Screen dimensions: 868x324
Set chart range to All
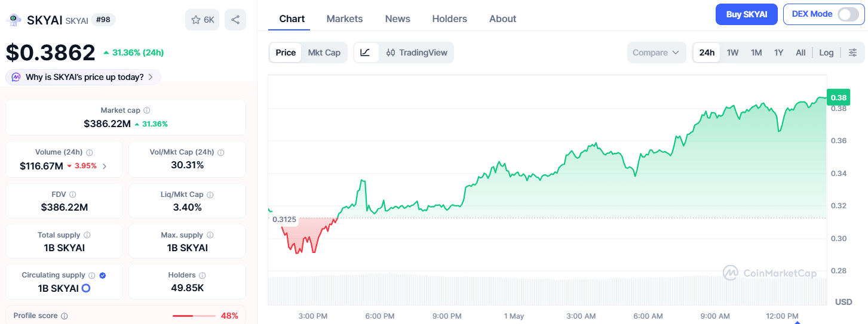pos(800,53)
